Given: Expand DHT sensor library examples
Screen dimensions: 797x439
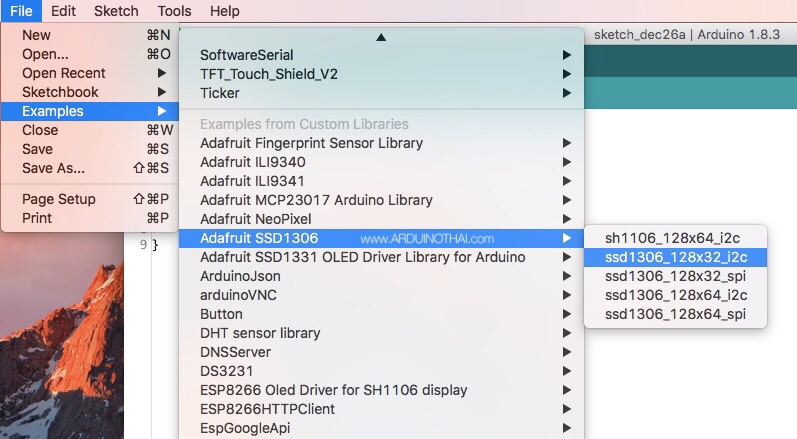Looking at the screenshot, I should click(x=381, y=333).
